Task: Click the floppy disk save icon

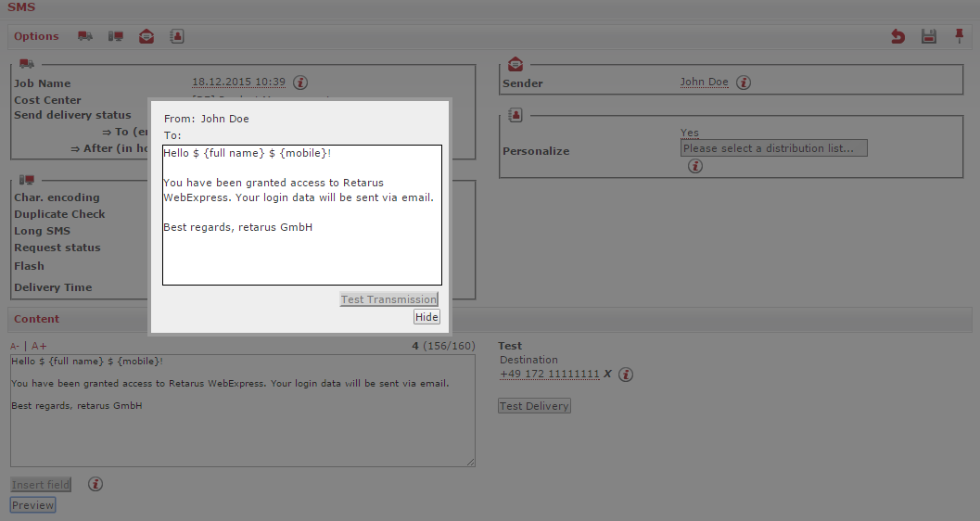Action: pyautogui.click(x=928, y=36)
